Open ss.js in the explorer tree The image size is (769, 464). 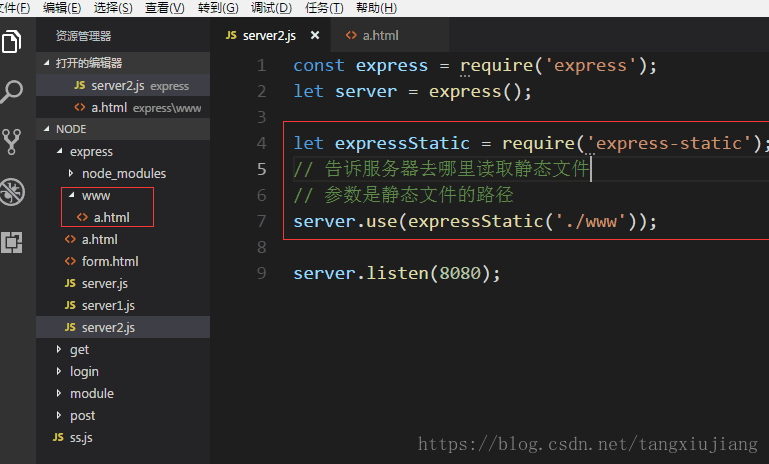pyautogui.click(x=123, y=438)
